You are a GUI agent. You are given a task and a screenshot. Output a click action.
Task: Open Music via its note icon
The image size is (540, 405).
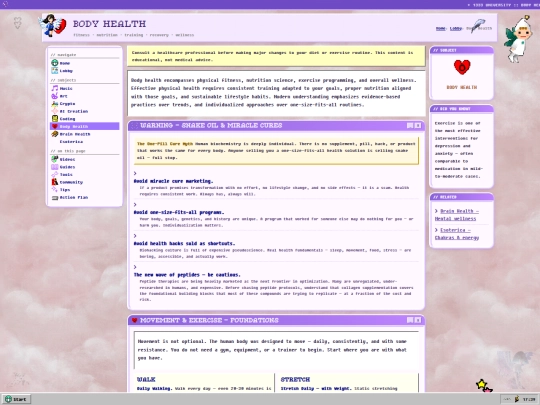tap(55, 89)
